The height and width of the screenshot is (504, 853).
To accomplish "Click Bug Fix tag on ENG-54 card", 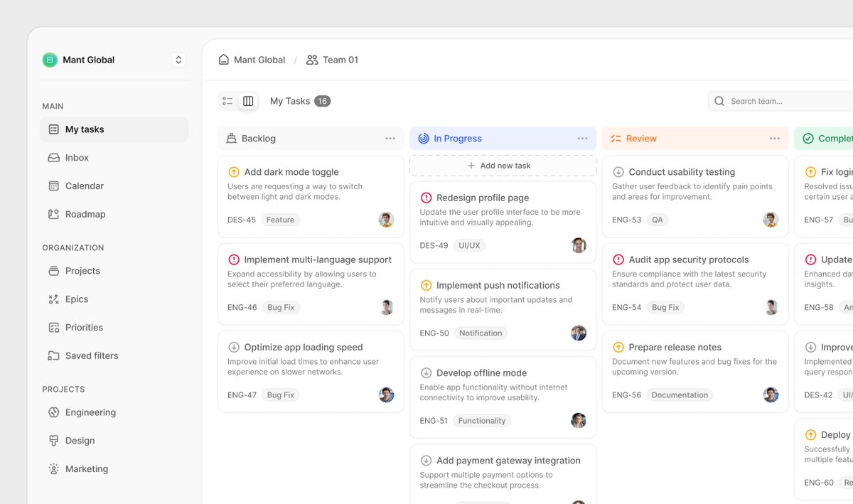I will coord(665,308).
